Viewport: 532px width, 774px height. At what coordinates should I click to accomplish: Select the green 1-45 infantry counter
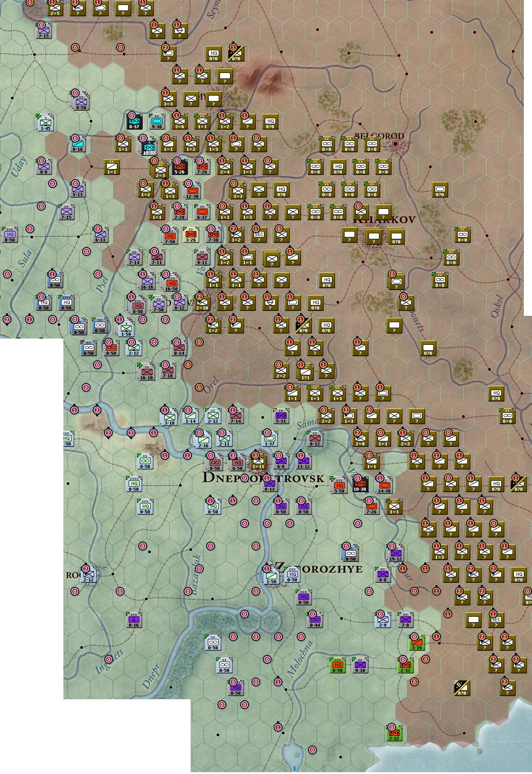[x=45, y=123]
